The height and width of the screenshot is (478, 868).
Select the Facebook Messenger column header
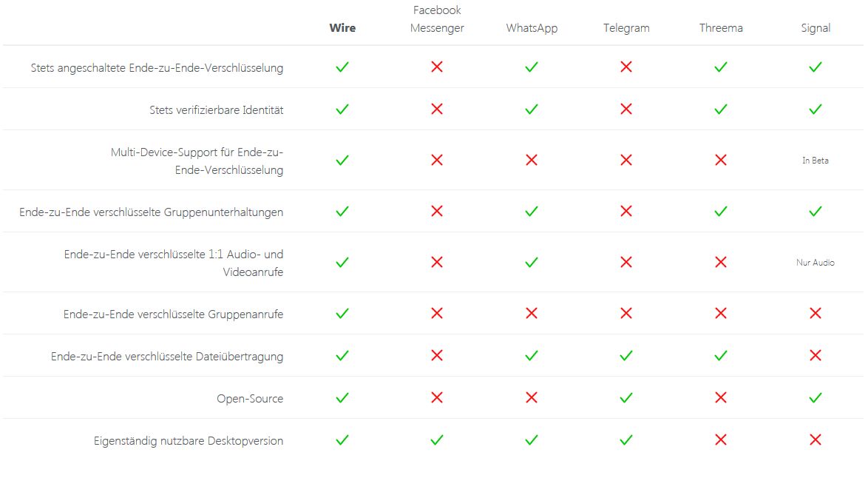coord(437,18)
